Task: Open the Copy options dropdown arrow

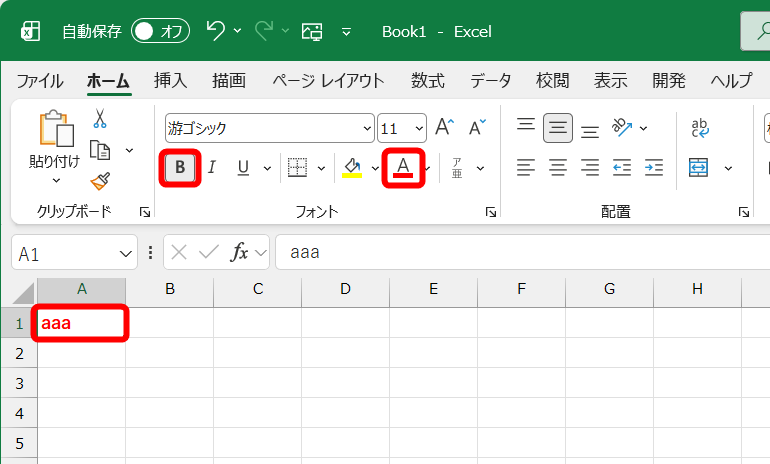Action: click(x=130, y=150)
